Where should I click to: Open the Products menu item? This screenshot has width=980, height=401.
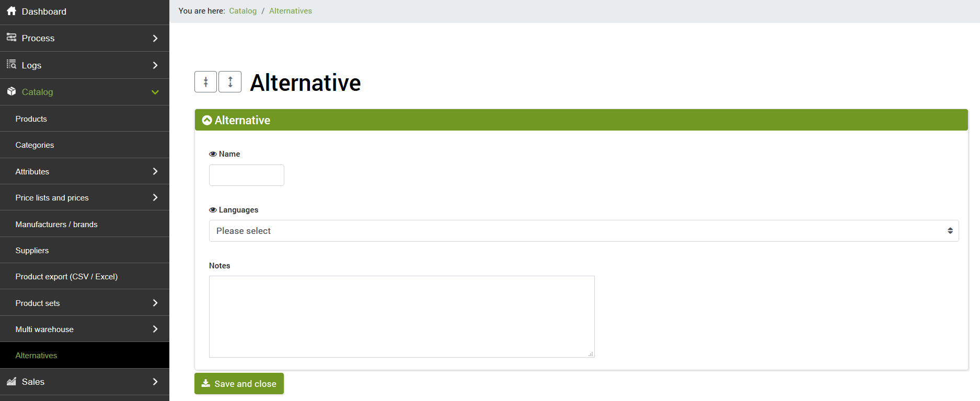click(31, 119)
